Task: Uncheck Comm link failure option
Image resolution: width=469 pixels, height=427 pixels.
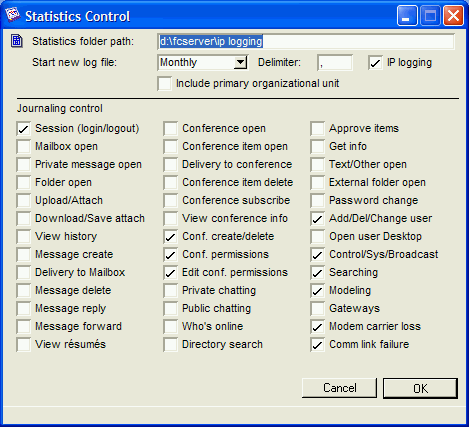Action: (x=317, y=345)
